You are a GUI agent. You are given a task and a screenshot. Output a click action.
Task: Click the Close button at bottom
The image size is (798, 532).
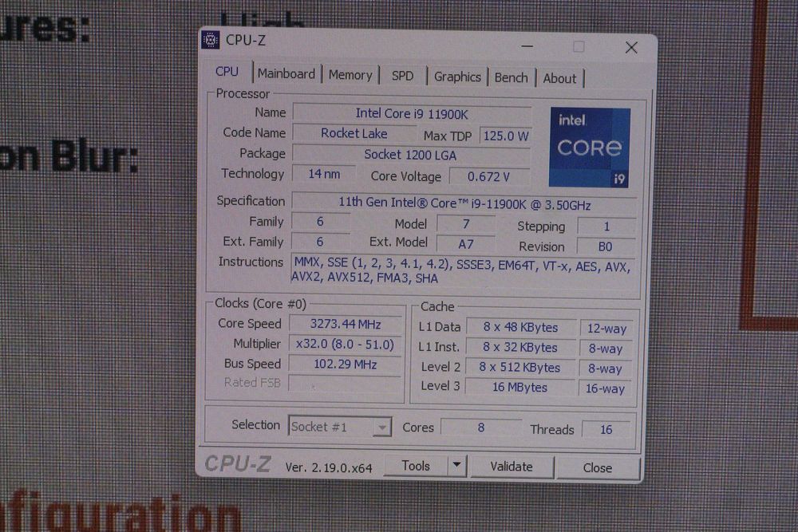click(598, 468)
